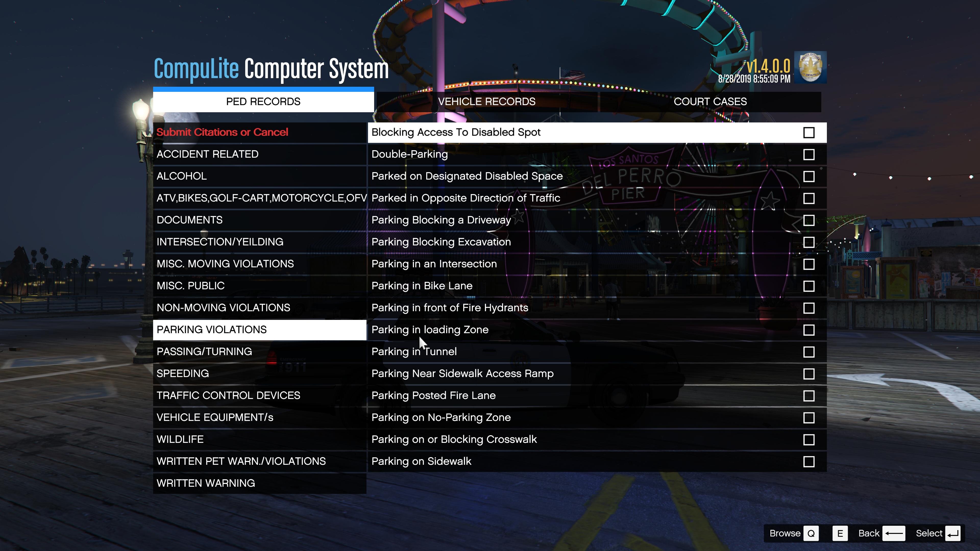Open TRAFFIC CONTROL DEVICES category
Image resolution: width=980 pixels, height=551 pixels.
tap(228, 395)
